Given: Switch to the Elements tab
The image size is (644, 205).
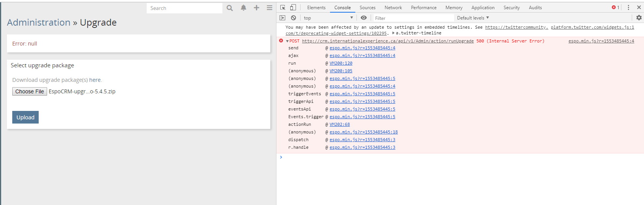Looking at the screenshot, I should (x=316, y=8).
